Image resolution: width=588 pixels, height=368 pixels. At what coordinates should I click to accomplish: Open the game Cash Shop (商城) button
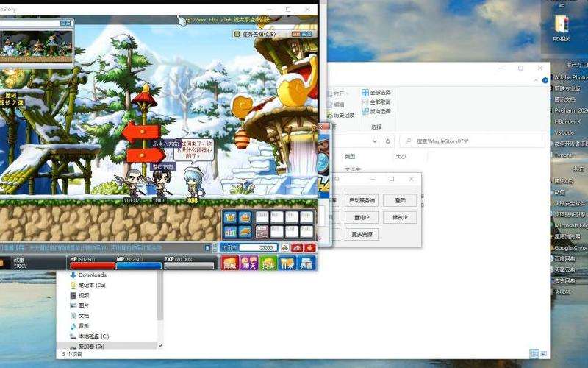pos(230,263)
